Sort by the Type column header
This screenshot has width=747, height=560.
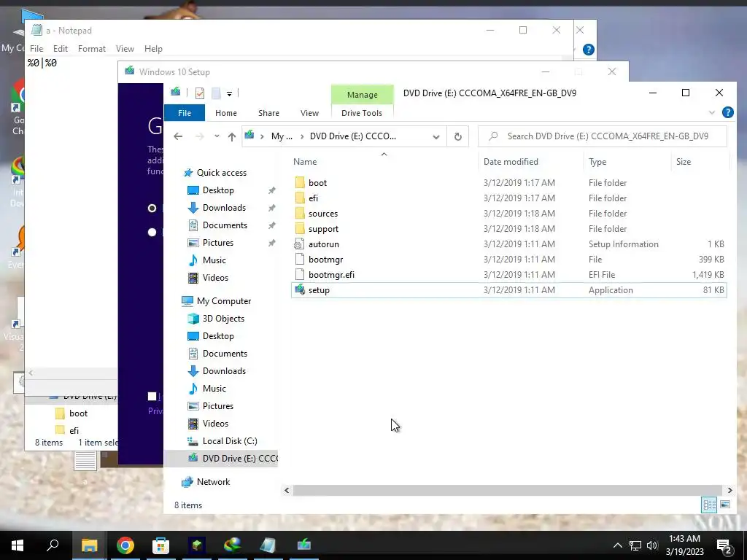(x=627, y=161)
